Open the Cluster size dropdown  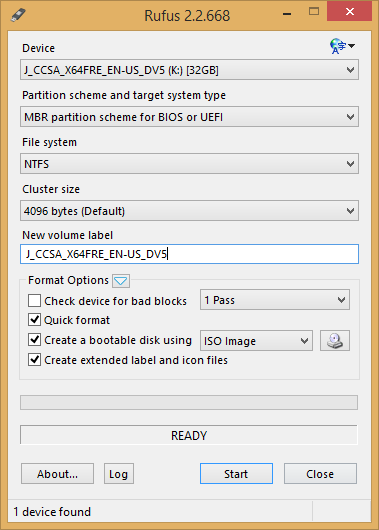[x=189, y=211]
